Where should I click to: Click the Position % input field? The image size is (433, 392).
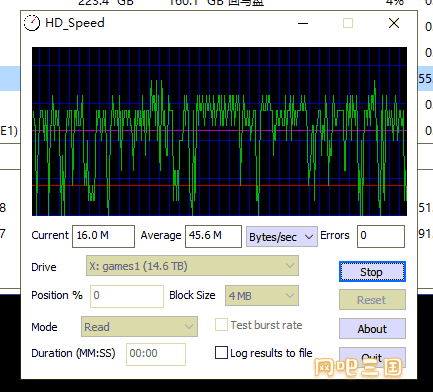click(x=127, y=296)
